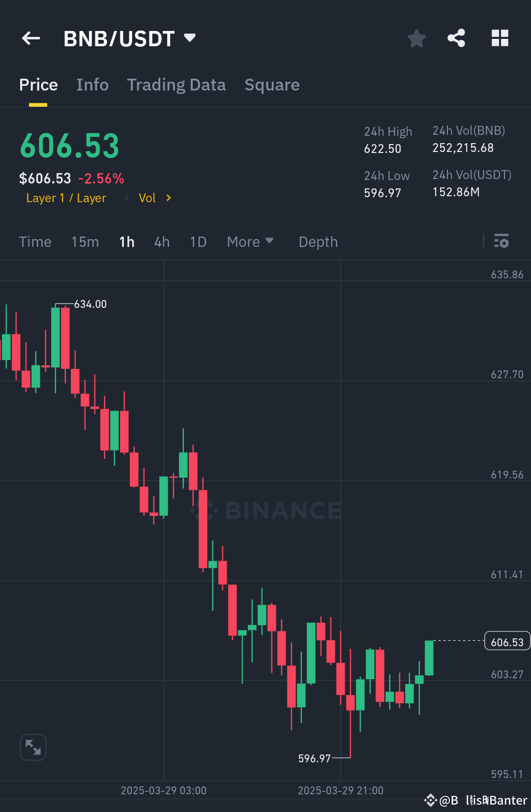This screenshot has height=812, width=531.
Task: Click the Layer 1 / Layer tag
Action: [x=66, y=198]
